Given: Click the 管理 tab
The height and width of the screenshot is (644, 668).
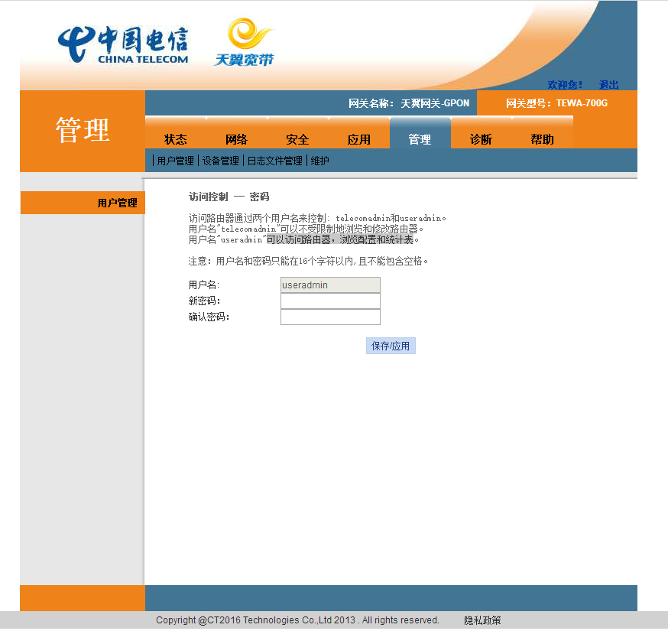Looking at the screenshot, I should (x=420, y=139).
